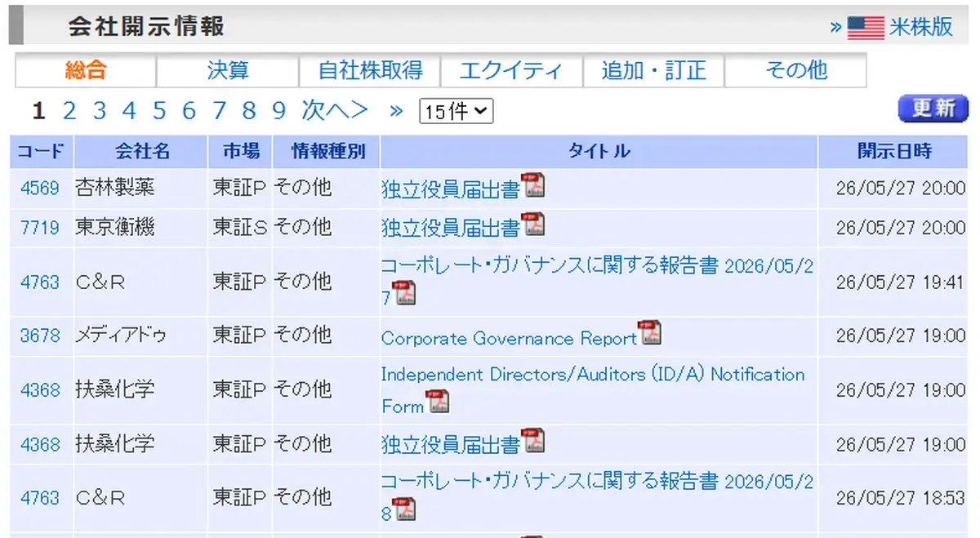Open the エクイティ tab
This screenshot has height=538, width=980.
pyautogui.click(x=511, y=71)
